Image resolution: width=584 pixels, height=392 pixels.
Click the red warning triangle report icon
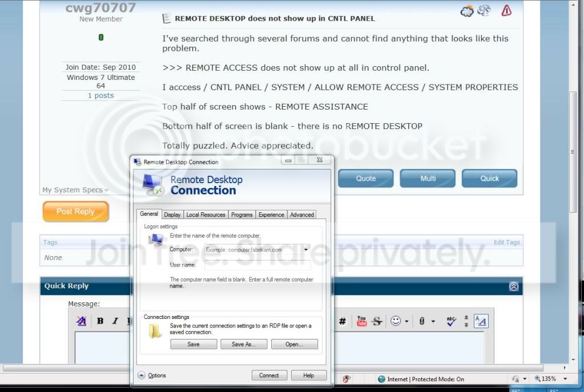506,10
